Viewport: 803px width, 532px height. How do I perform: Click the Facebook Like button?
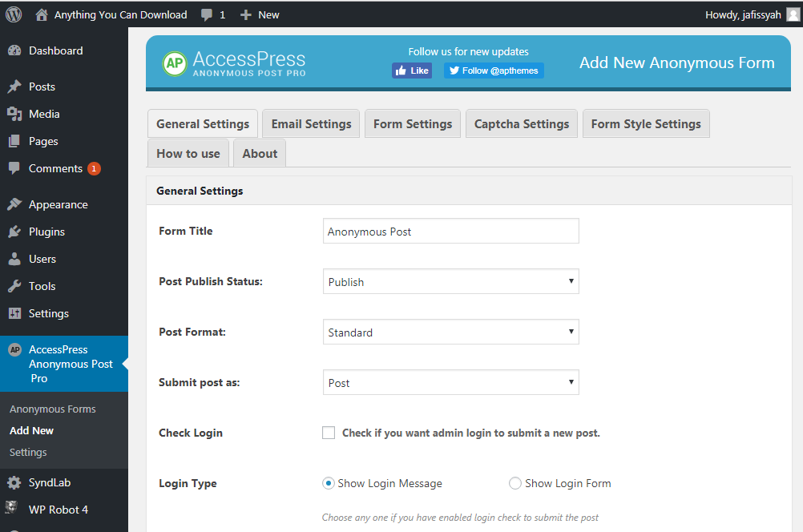coord(412,71)
